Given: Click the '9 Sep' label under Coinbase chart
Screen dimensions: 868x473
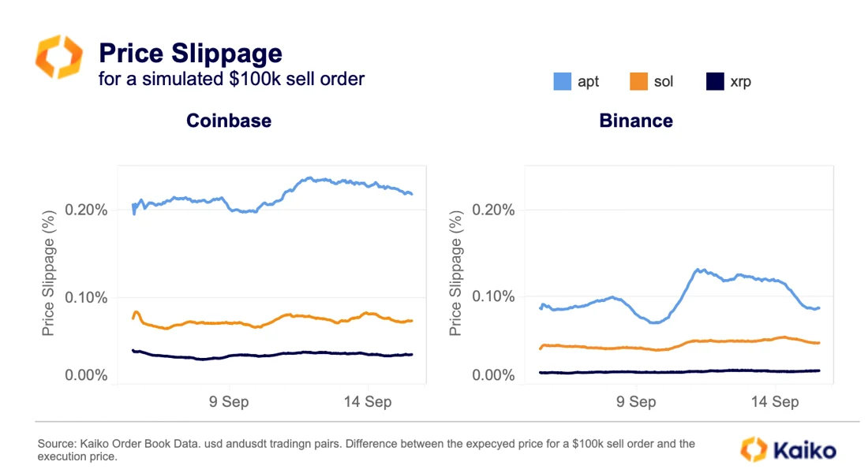Looking at the screenshot, I should click(x=229, y=402).
